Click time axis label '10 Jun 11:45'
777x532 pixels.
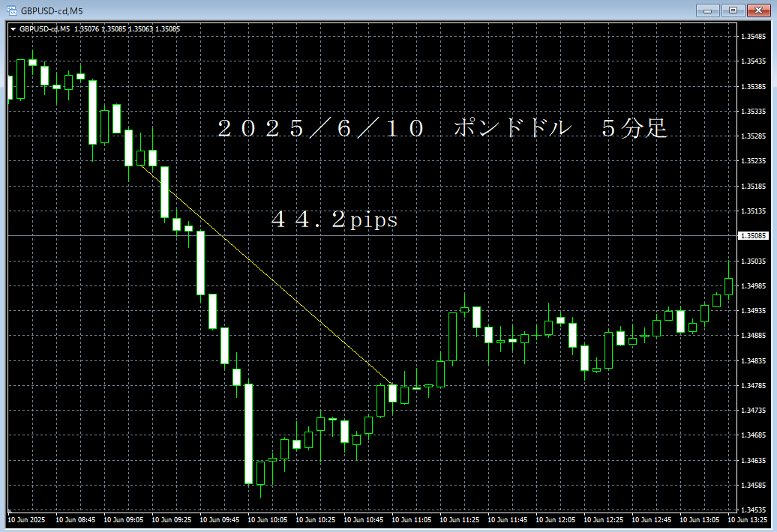(x=508, y=520)
